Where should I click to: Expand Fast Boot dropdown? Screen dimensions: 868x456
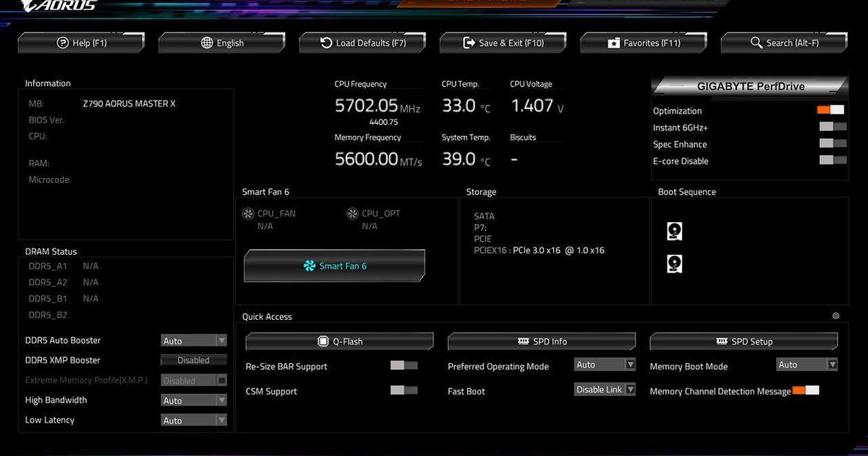605,389
